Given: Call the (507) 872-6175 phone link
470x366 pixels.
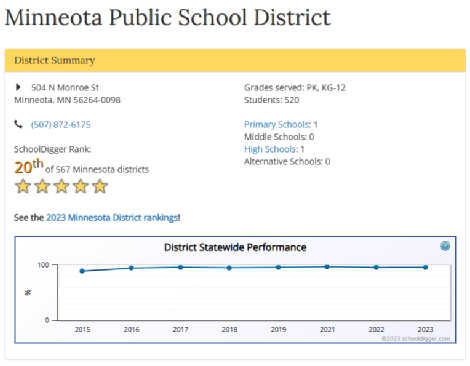Looking at the screenshot, I should coord(61,125).
